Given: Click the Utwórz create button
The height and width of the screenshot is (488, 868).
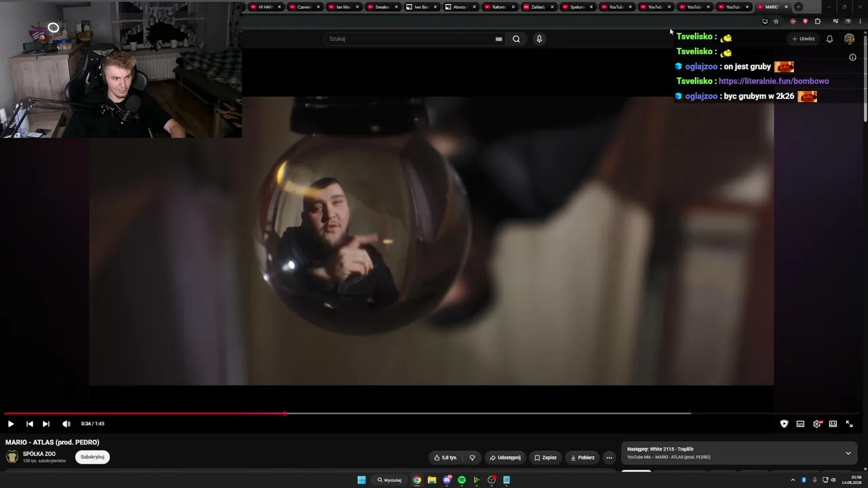Looking at the screenshot, I should coord(804,39).
